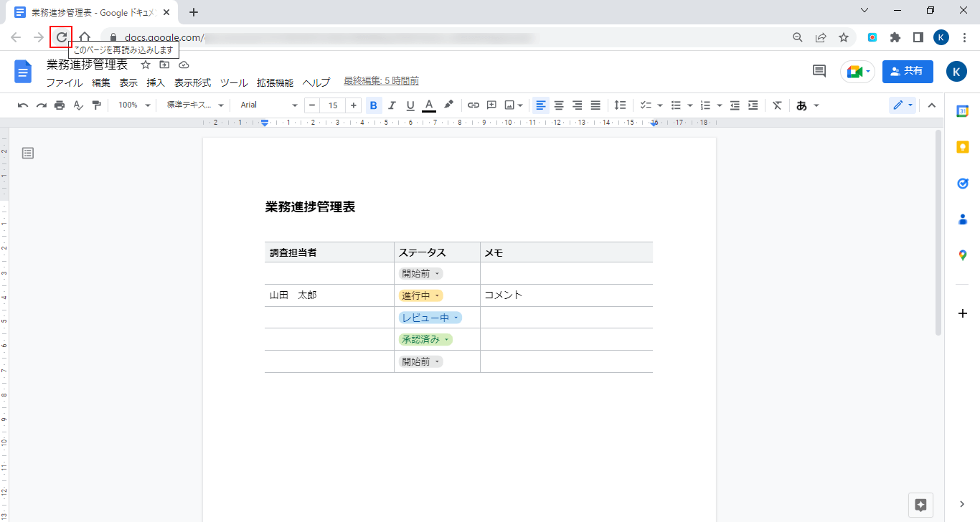Open Google Tasks in side panel
980x522 pixels.
[x=963, y=184]
